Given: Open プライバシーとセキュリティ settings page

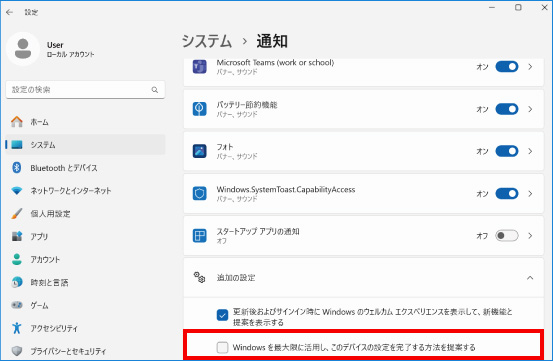Looking at the screenshot, I should click(85, 351).
